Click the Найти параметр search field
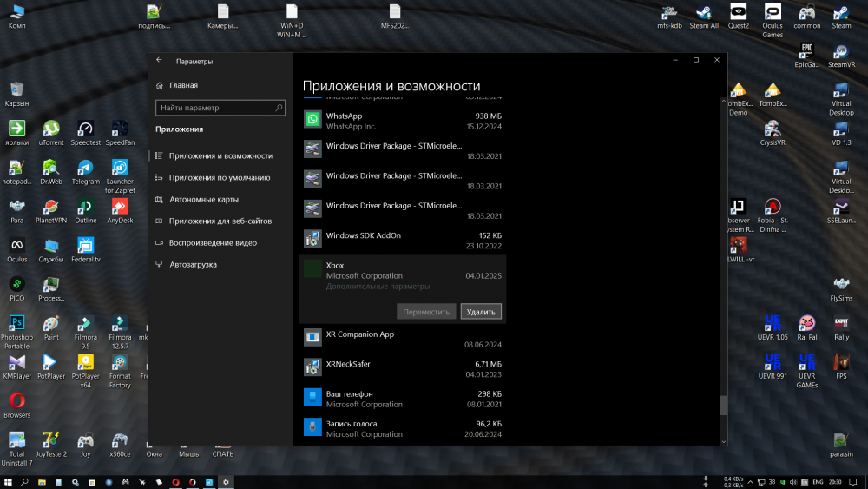Viewport: 868px width, 489px height. (215, 108)
